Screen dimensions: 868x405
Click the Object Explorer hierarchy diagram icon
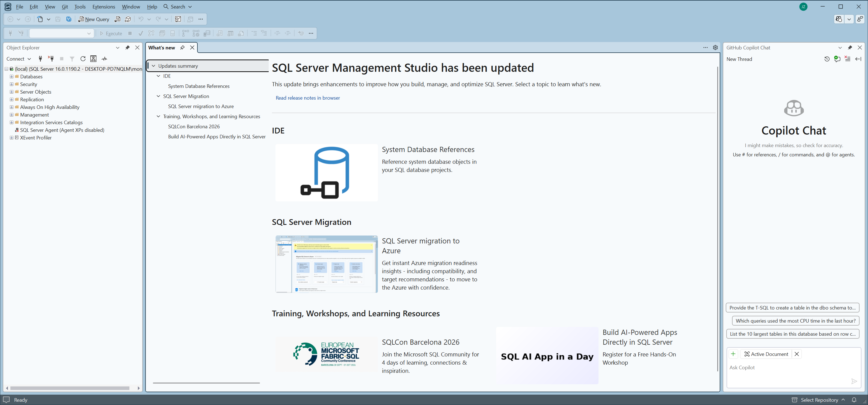click(x=93, y=59)
